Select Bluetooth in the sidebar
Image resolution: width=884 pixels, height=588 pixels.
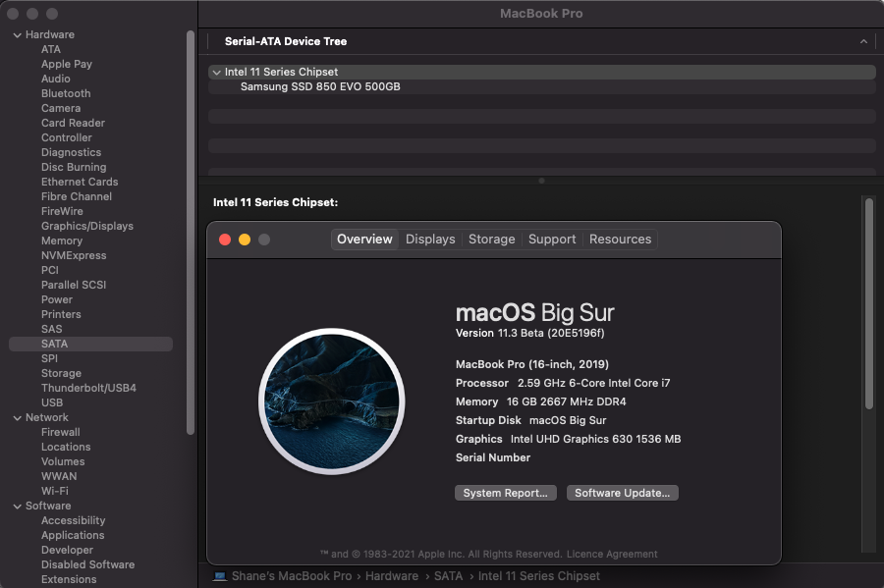(66, 93)
